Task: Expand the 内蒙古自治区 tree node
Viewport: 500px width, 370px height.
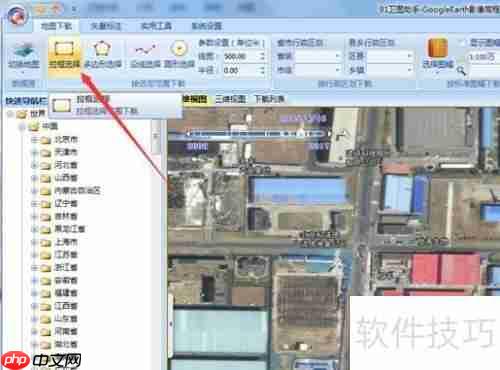Action: tap(34, 191)
